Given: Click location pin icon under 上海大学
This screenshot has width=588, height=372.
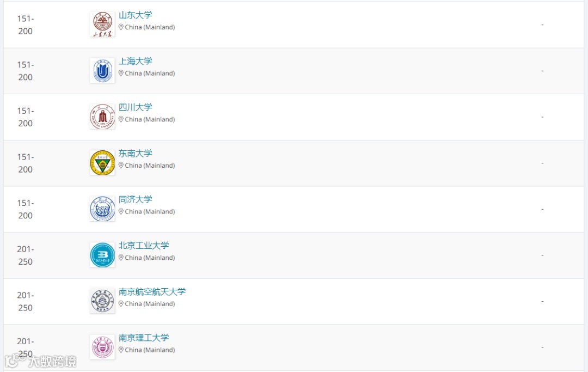Looking at the screenshot, I should tap(121, 73).
